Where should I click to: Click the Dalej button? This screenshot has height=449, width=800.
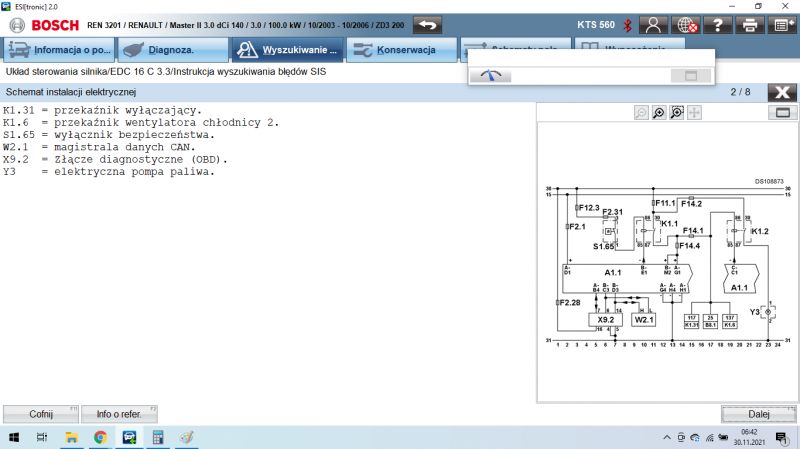(x=759, y=414)
